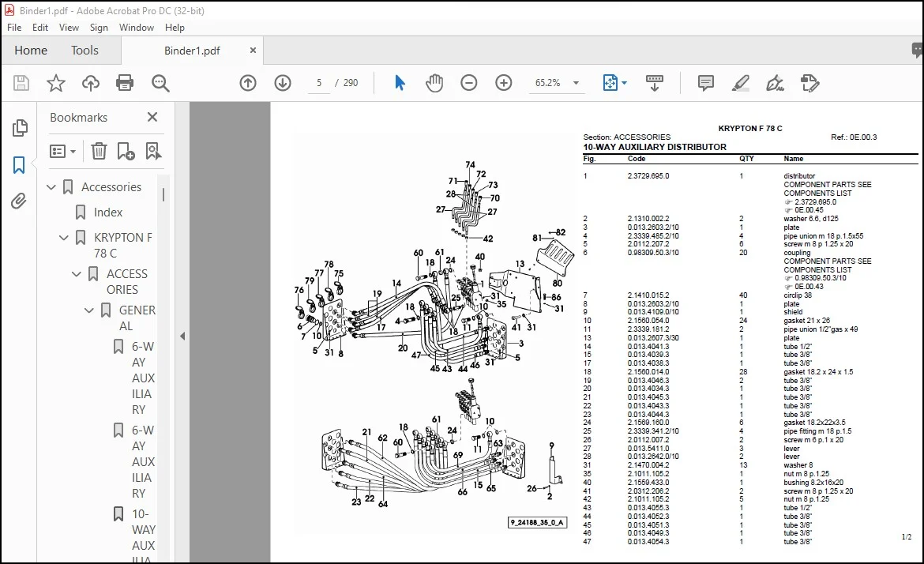Click the 'gasket 21 x 26' row name

click(x=807, y=321)
